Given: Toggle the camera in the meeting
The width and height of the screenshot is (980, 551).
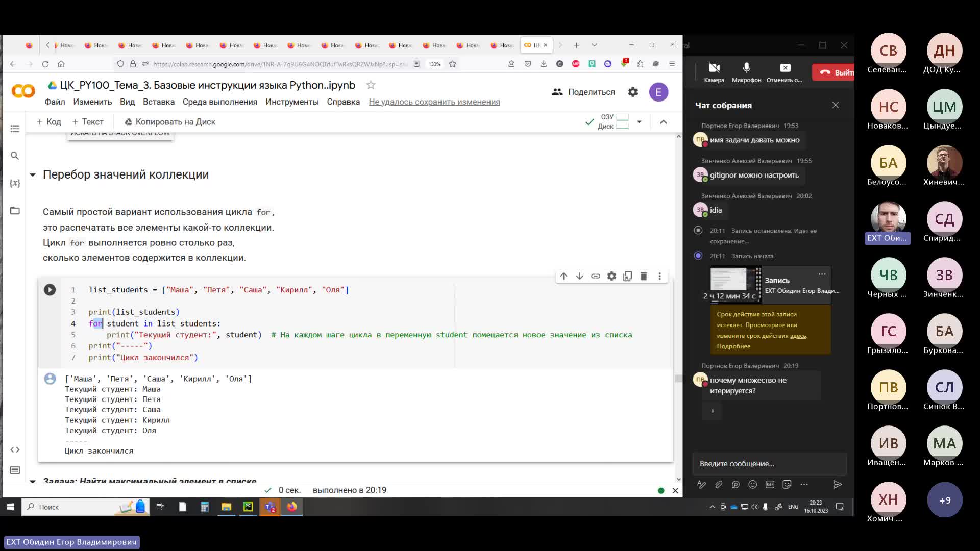Looking at the screenshot, I should (714, 72).
